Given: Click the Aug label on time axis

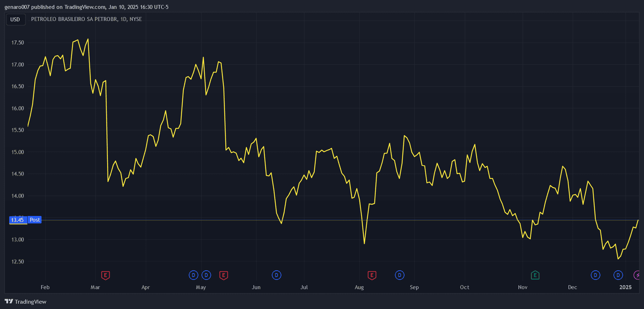Looking at the screenshot, I should pos(359,287).
